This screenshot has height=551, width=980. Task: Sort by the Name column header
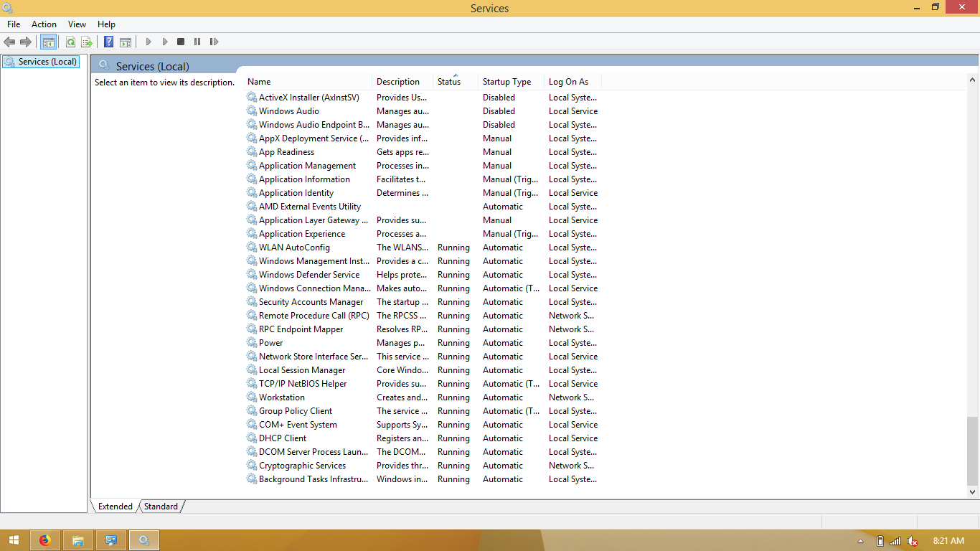[308, 82]
